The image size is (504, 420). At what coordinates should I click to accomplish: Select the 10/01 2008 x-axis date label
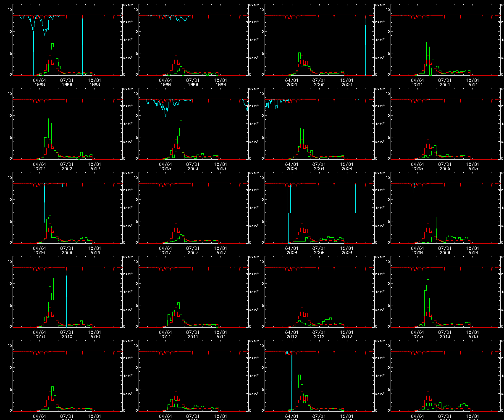(x=346, y=250)
